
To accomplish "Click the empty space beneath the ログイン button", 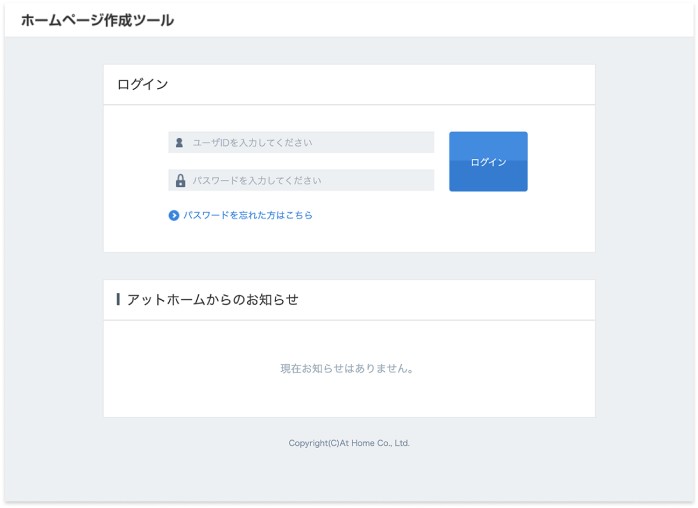I will pyautogui.click(x=488, y=220).
